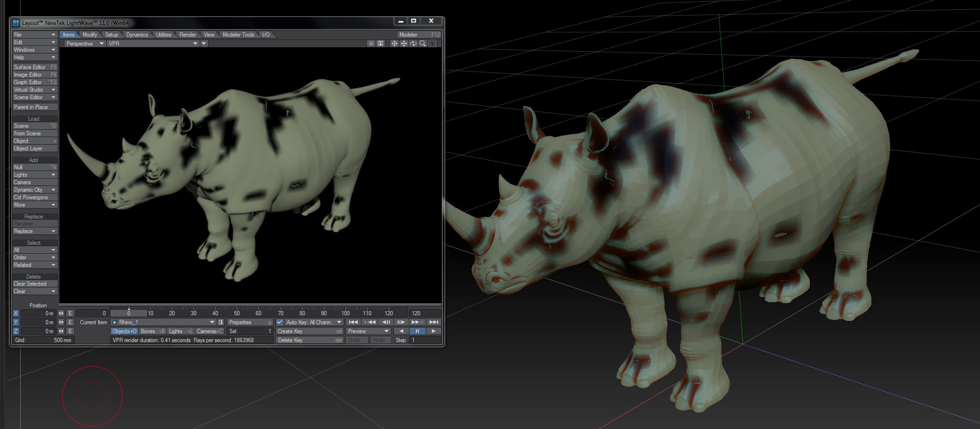Click the Create Key button
This screenshot has height=429, width=980.
click(x=310, y=331)
